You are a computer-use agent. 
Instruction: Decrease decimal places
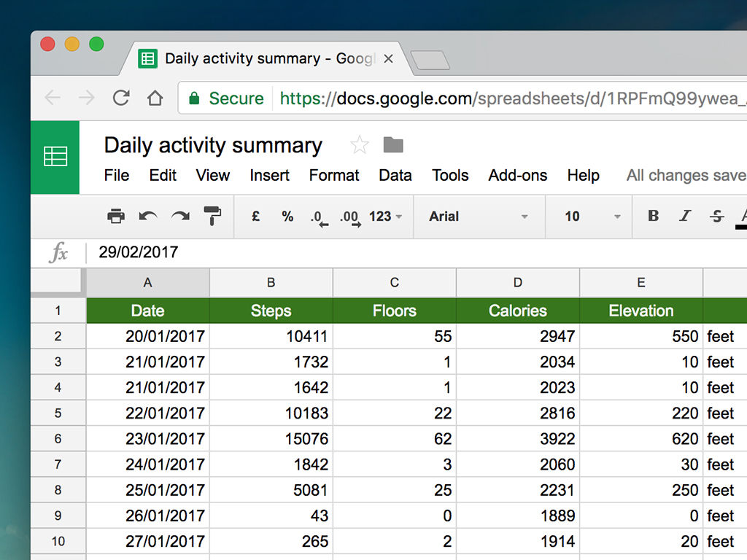click(318, 217)
